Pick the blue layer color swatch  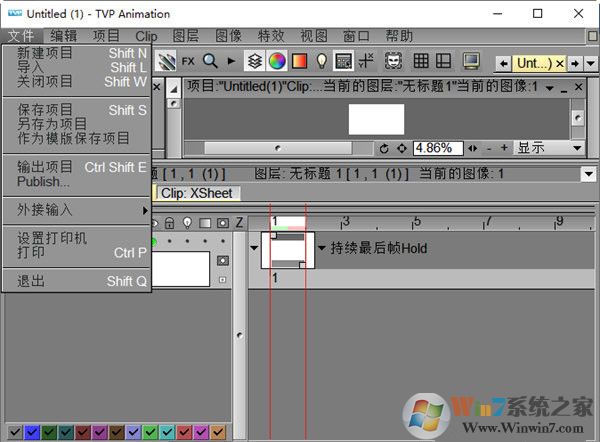tap(32, 432)
